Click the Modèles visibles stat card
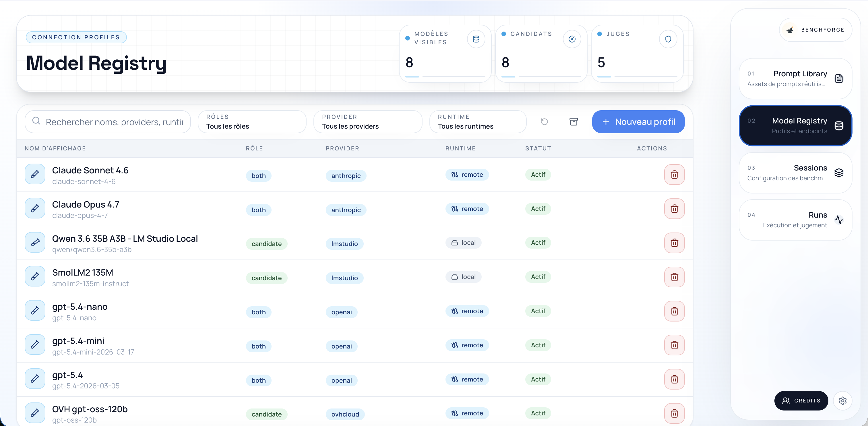The height and width of the screenshot is (426, 868). [x=445, y=54]
